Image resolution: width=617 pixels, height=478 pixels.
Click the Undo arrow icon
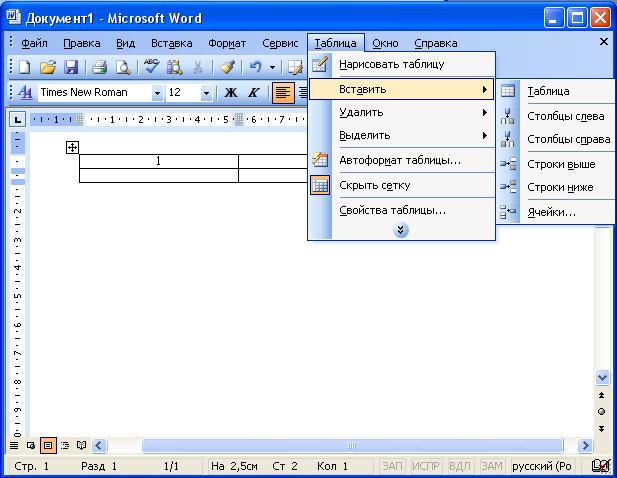tap(256, 67)
